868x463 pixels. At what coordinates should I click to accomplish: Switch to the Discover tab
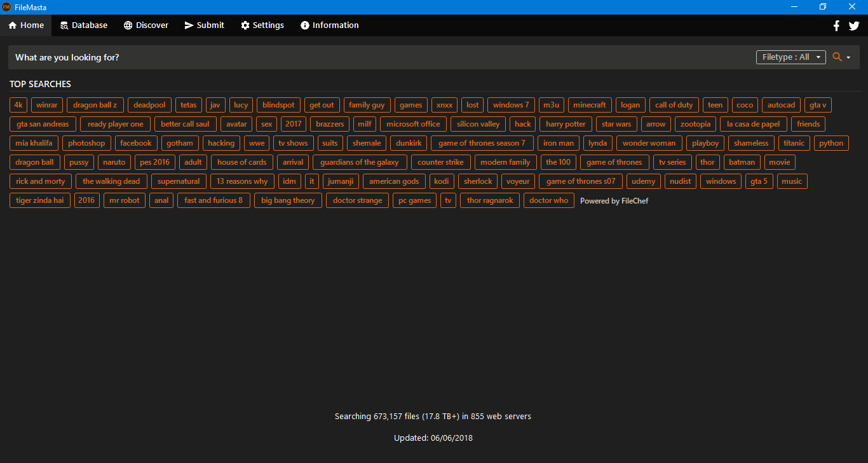click(x=146, y=25)
